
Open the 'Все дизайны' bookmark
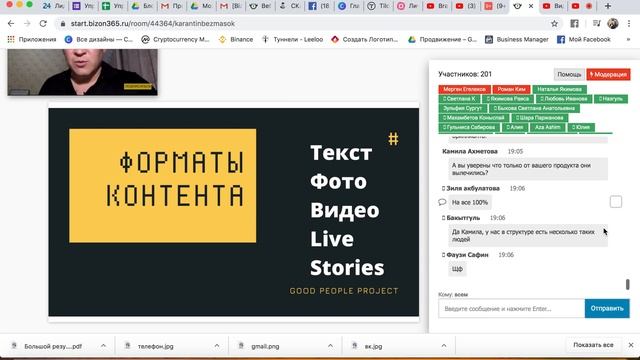(99, 40)
